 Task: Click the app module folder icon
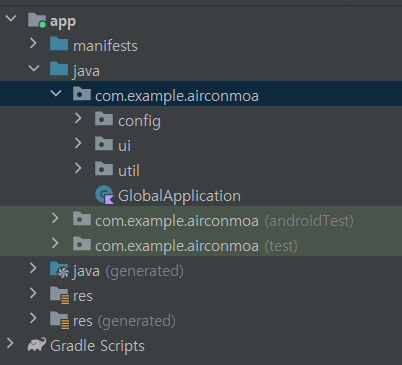(37, 20)
